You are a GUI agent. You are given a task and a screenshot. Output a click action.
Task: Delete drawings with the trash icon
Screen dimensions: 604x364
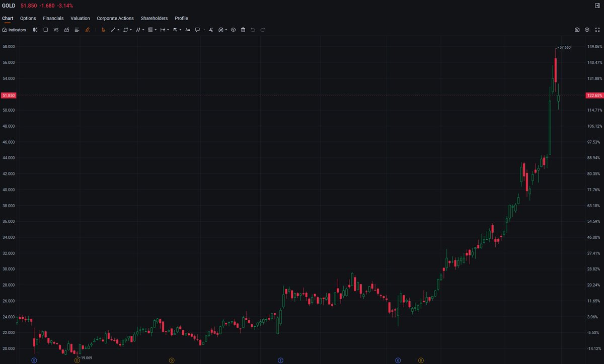(x=243, y=30)
